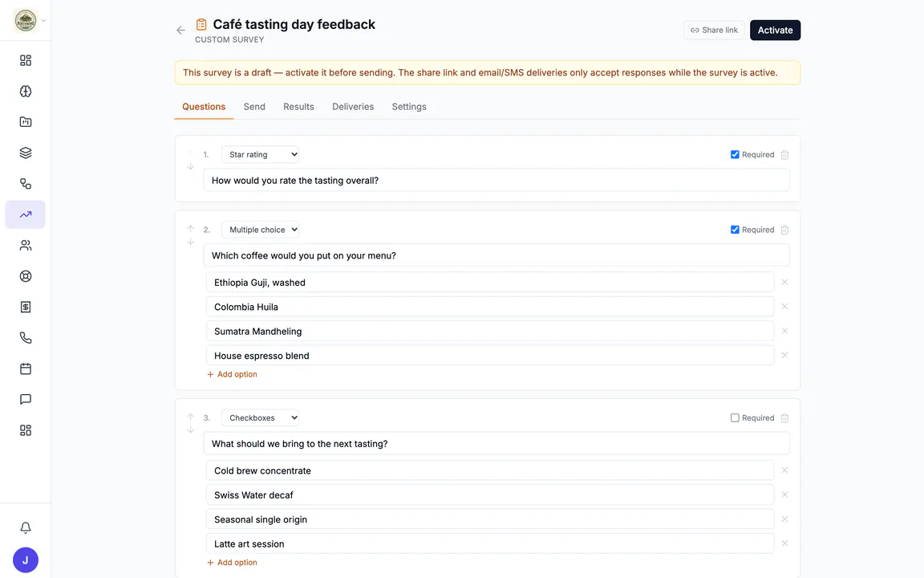Go back using the arrow beside the survey title
Viewport: 924px width, 578px height.
(x=181, y=30)
